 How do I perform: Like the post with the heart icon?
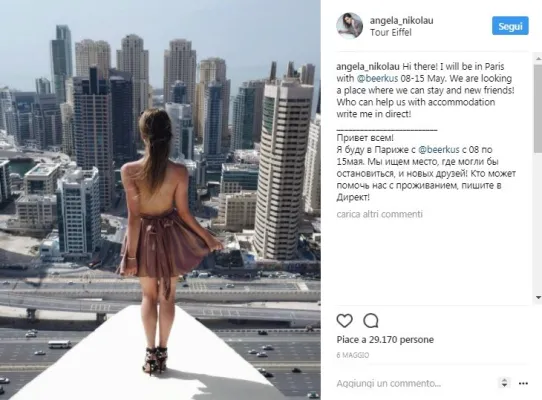(x=344, y=321)
